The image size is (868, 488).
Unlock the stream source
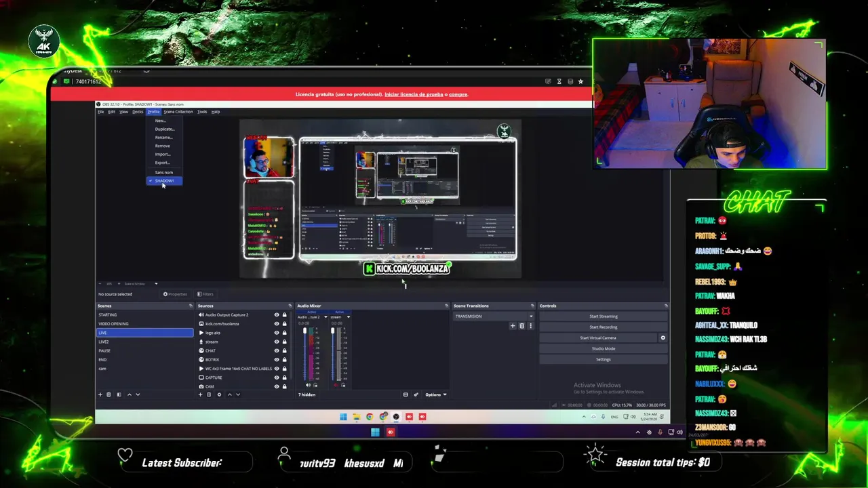click(x=284, y=342)
